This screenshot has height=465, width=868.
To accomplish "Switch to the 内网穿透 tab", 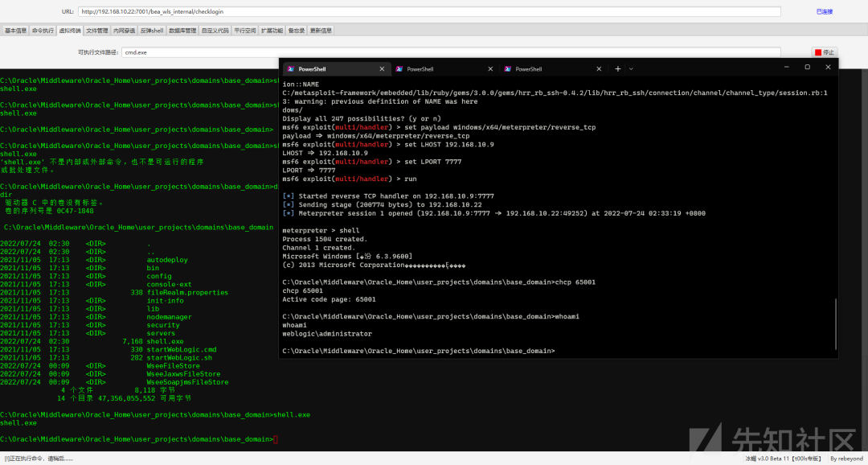I will pyautogui.click(x=124, y=31).
